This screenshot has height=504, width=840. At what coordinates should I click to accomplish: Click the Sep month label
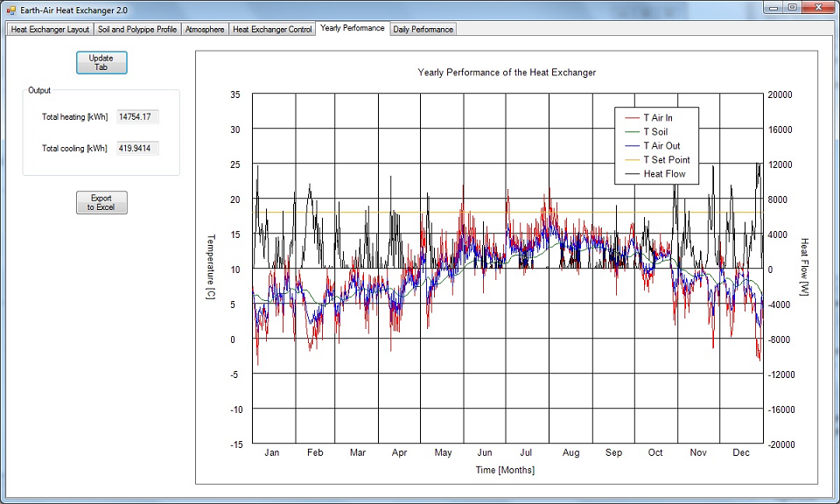[614, 452]
